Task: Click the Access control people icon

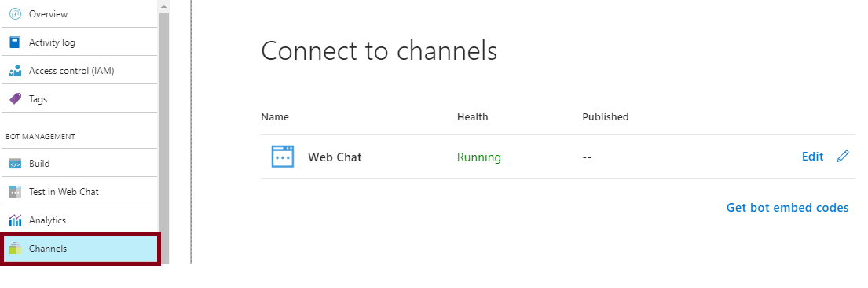Action: click(x=16, y=71)
